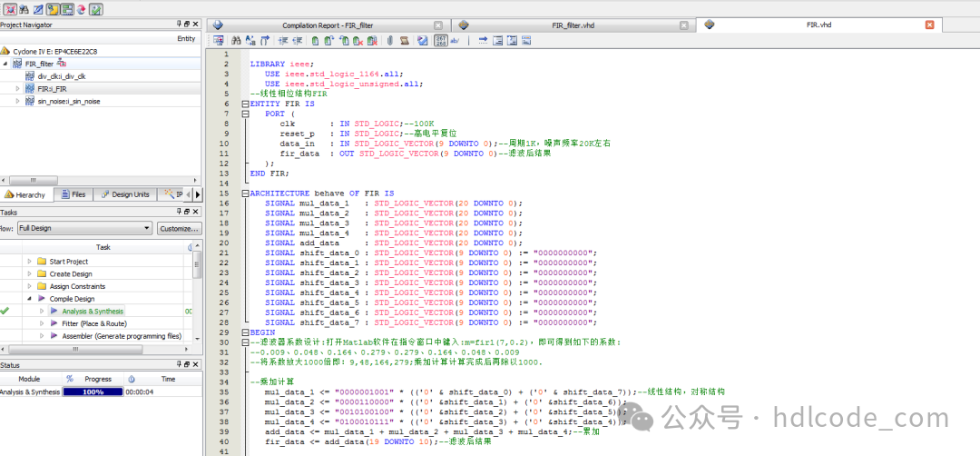Expand the Analysis & Synthesis task
Viewport: 980px width, 456px height.
[x=42, y=311]
